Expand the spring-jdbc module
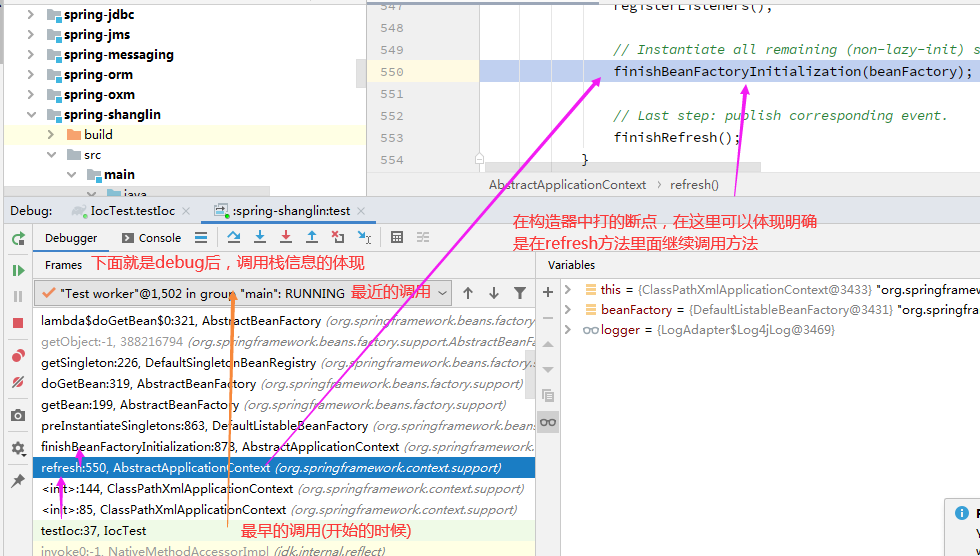This screenshot has height=556, width=980. [x=30, y=14]
